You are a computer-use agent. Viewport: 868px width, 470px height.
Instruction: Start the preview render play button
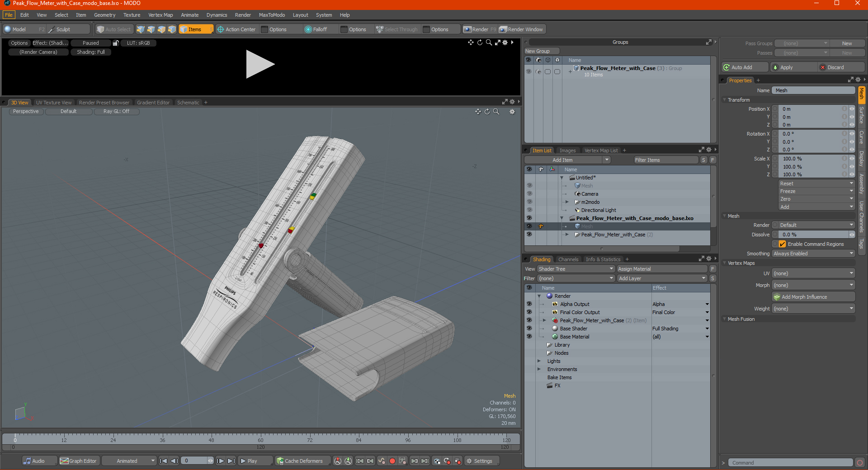[260, 64]
